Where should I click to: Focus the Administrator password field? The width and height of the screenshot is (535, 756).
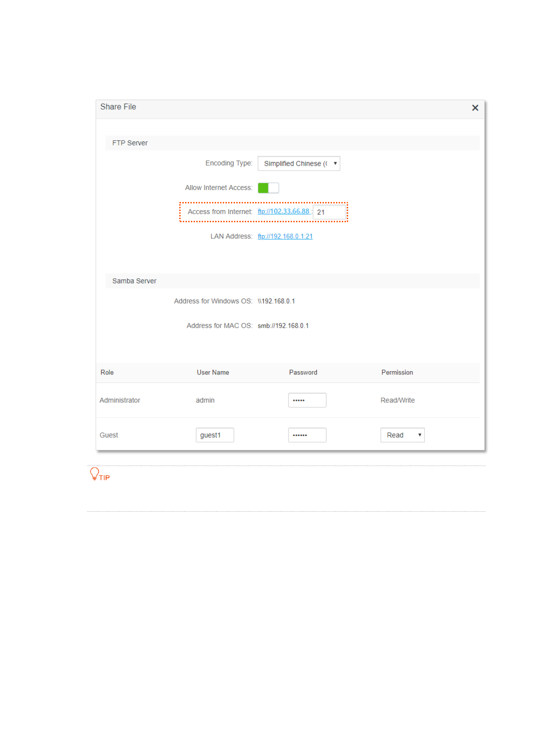307,400
